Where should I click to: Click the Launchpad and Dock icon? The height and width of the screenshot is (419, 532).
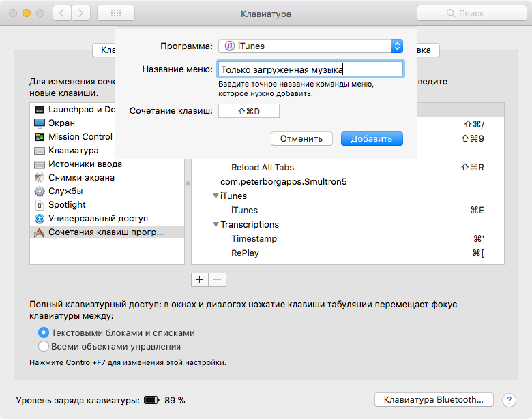pyautogui.click(x=39, y=110)
